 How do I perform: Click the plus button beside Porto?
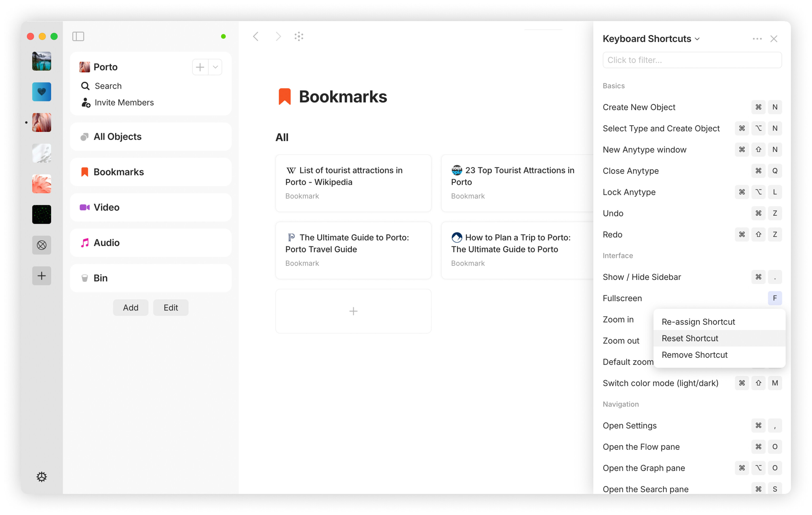click(200, 67)
